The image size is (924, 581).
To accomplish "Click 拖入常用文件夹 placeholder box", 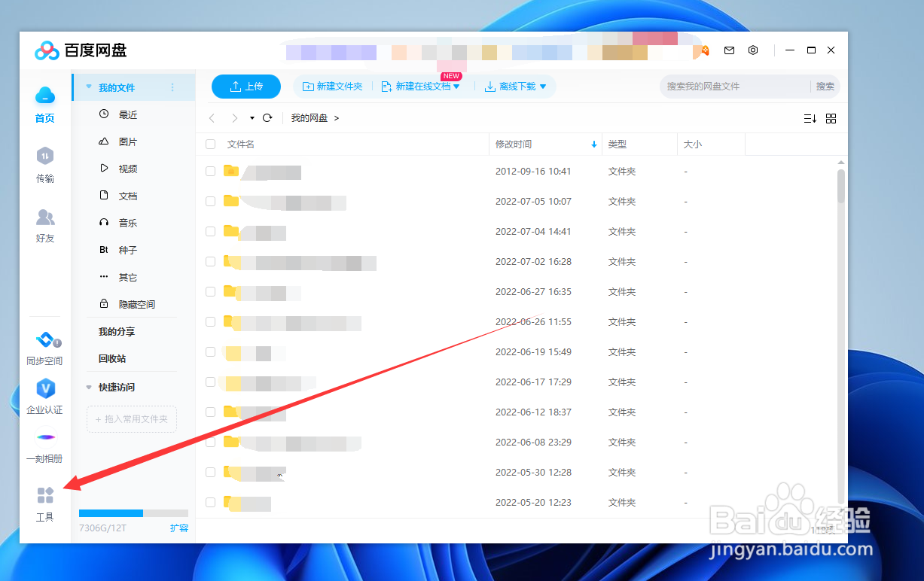I will 132,418.
